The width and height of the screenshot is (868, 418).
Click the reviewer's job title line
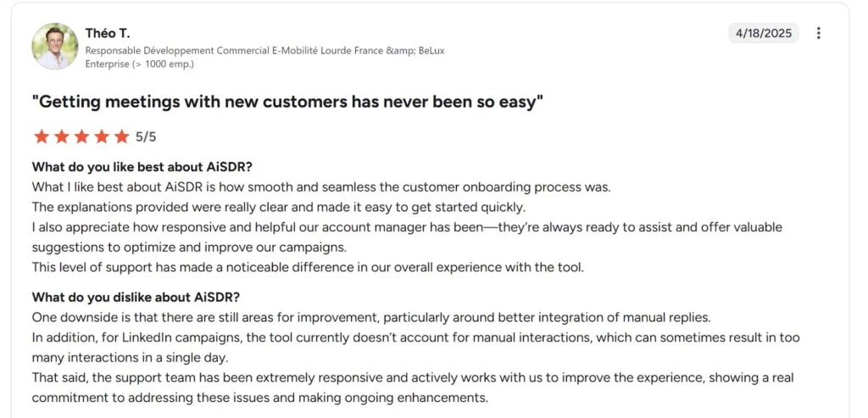coord(264,50)
